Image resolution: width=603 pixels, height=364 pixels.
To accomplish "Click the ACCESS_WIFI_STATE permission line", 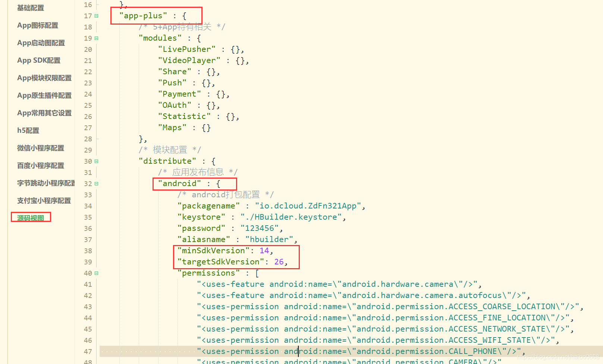I will (378, 340).
